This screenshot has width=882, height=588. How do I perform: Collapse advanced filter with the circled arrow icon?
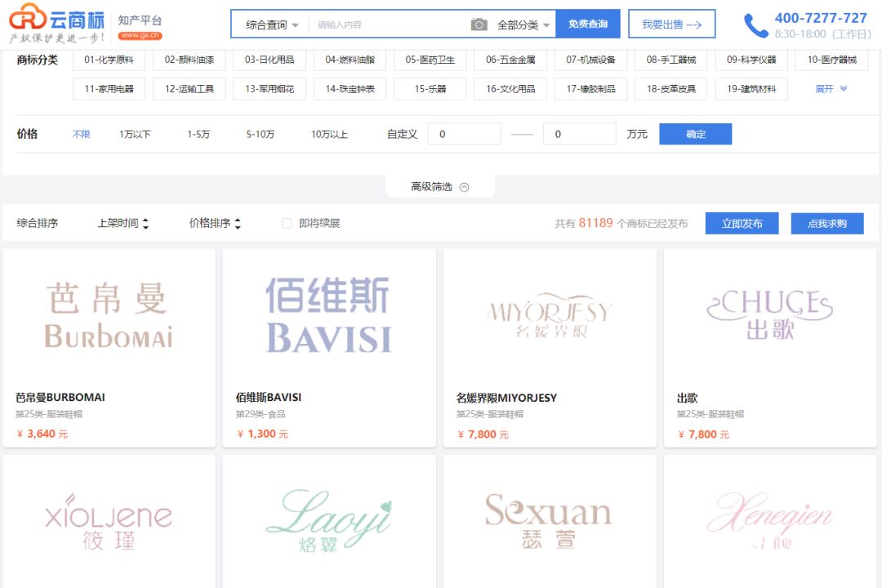(x=464, y=187)
